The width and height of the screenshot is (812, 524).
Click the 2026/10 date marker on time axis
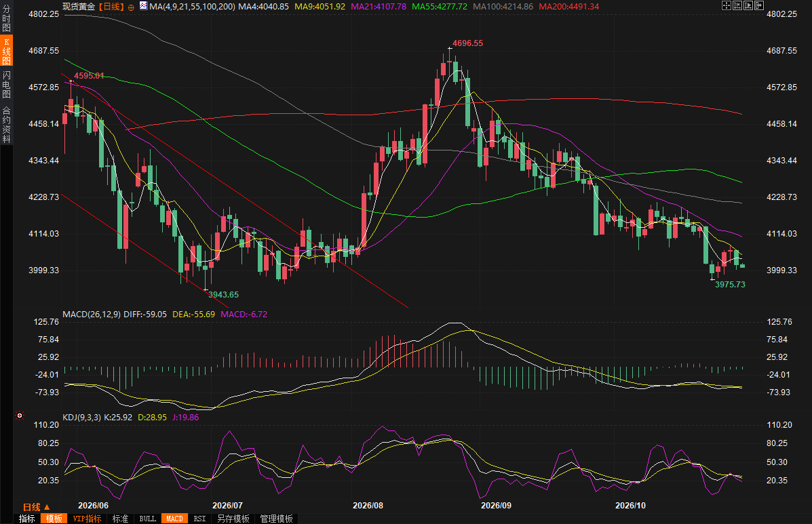(630, 506)
